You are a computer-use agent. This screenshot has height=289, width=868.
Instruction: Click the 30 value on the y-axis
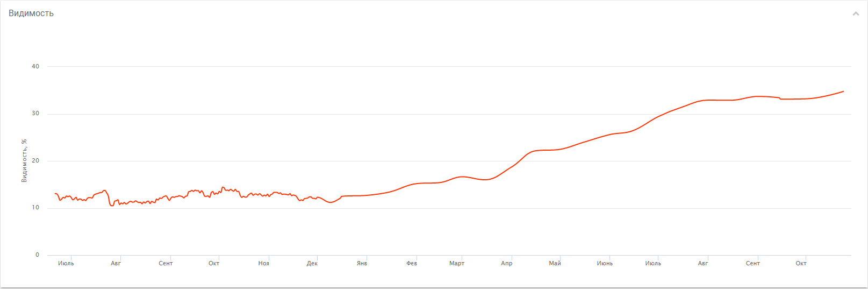pyautogui.click(x=35, y=114)
